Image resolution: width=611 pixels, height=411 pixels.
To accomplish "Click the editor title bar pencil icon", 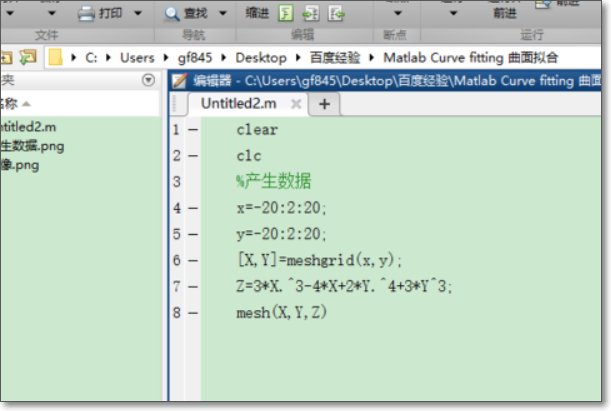I will 179,81.
